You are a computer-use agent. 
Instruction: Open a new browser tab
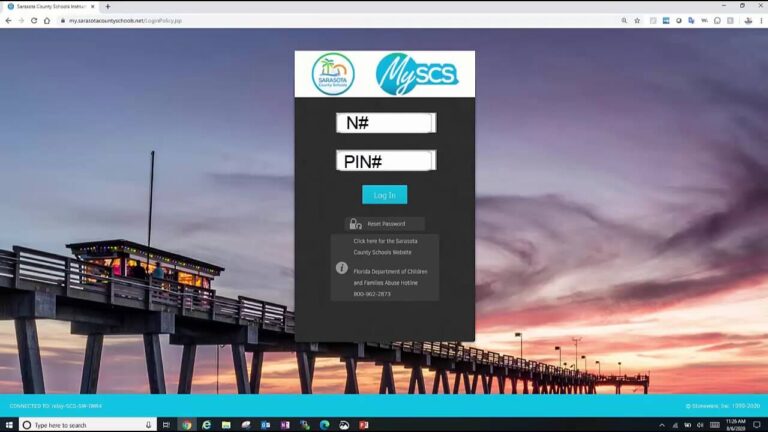(108, 6)
